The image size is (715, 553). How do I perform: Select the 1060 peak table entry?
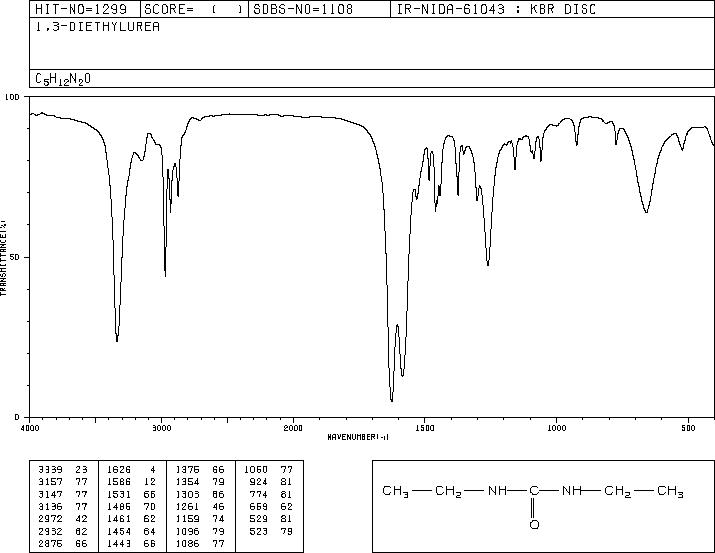[x=269, y=470]
